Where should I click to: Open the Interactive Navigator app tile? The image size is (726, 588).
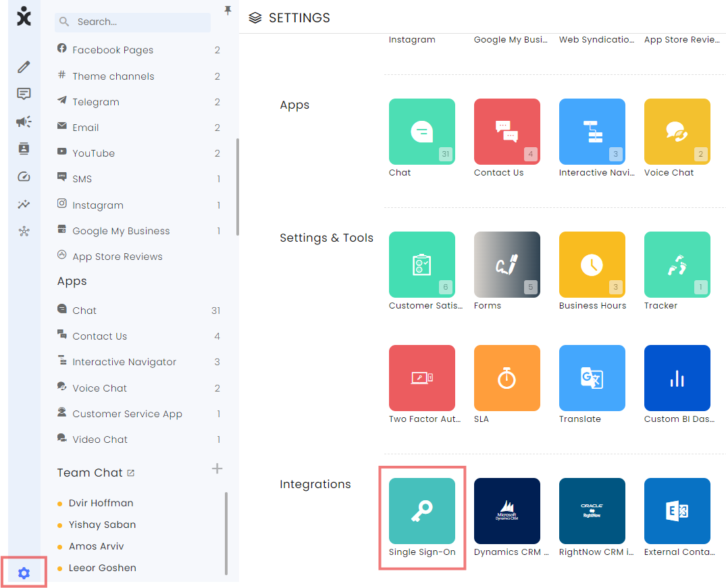coord(592,132)
